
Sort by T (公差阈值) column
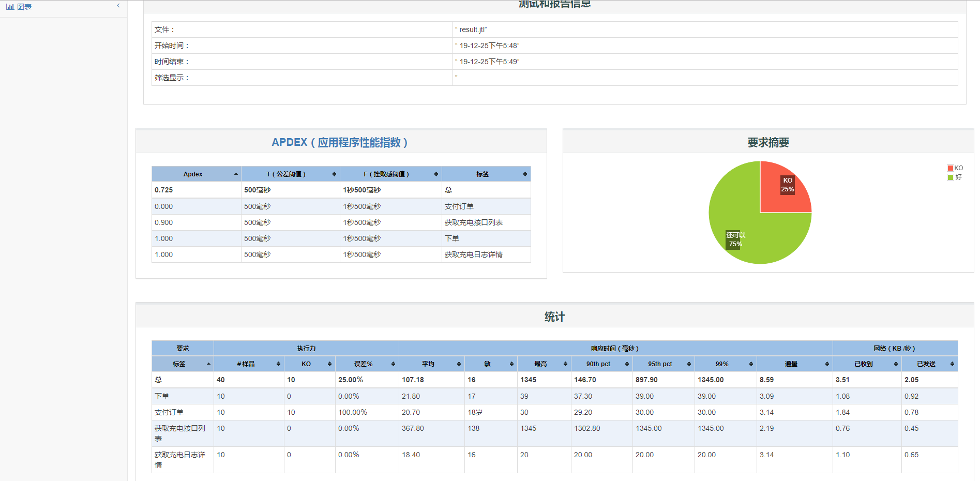[x=291, y=174]
